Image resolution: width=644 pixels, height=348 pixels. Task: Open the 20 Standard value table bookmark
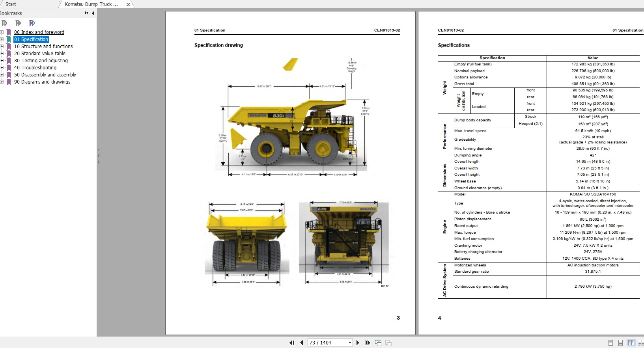click(40, 54)
